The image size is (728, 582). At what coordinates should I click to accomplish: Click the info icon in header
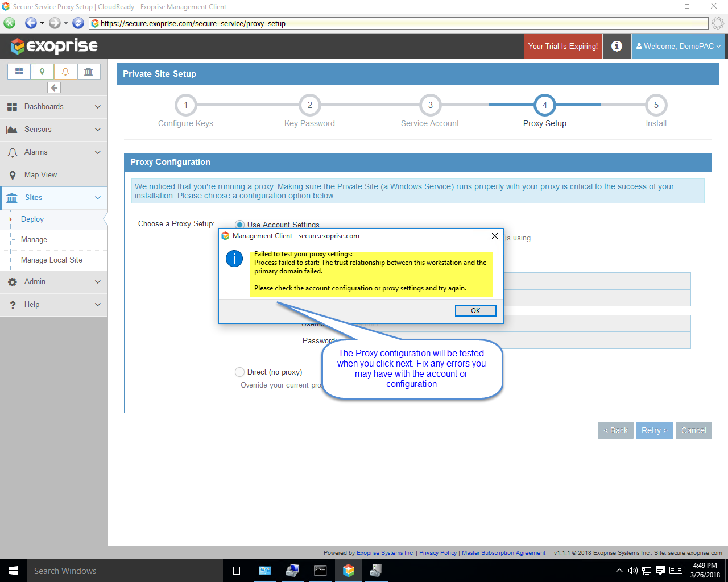coord(617,46)
